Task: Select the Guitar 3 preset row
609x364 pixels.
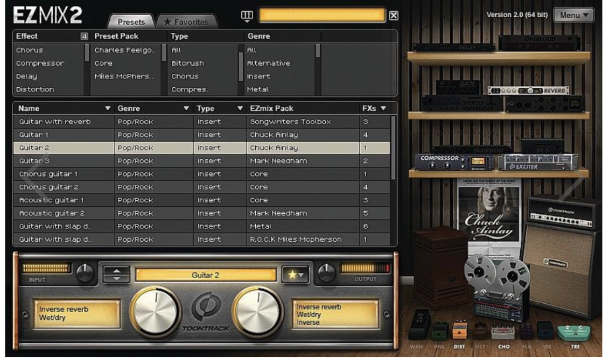Action: (201, 161)
